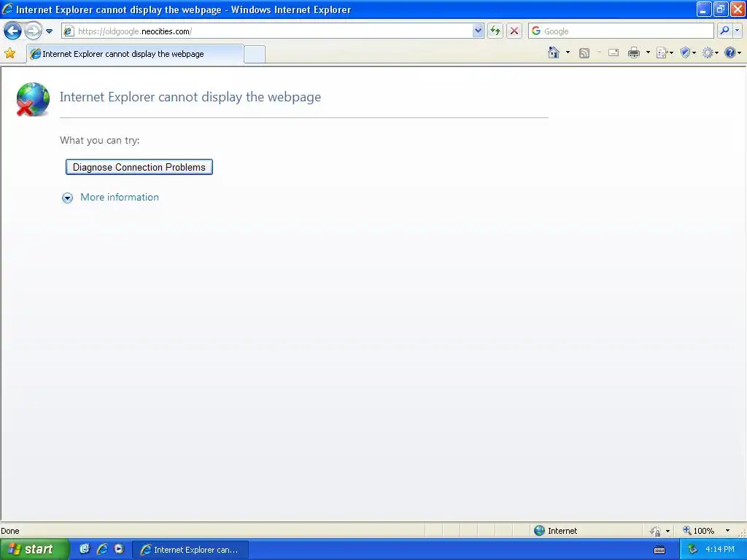Launch Internet Explorer from quick launch
Screen dimensions: 747x560
tap(102, 549)
